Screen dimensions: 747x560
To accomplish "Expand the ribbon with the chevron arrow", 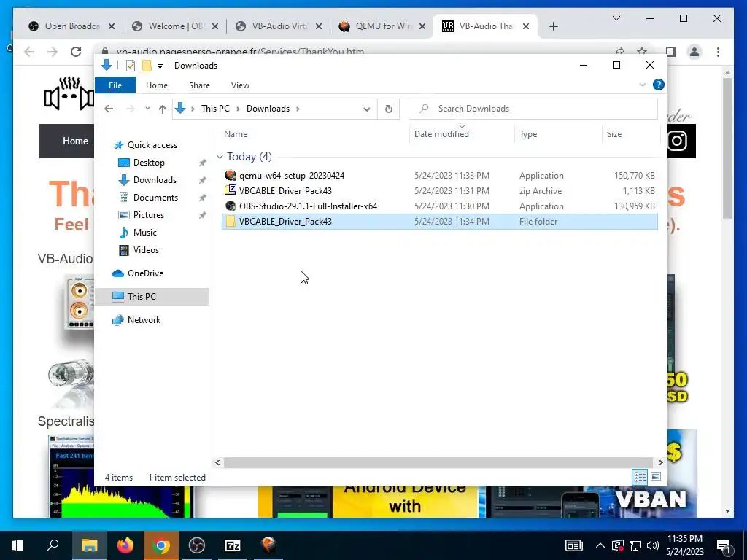I will point(642,85).
